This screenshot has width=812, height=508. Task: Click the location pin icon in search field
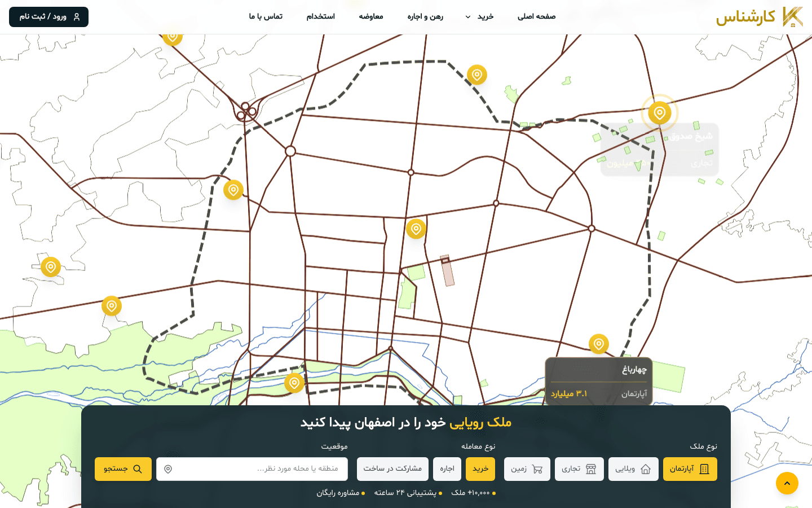click(x=168, y=469)
